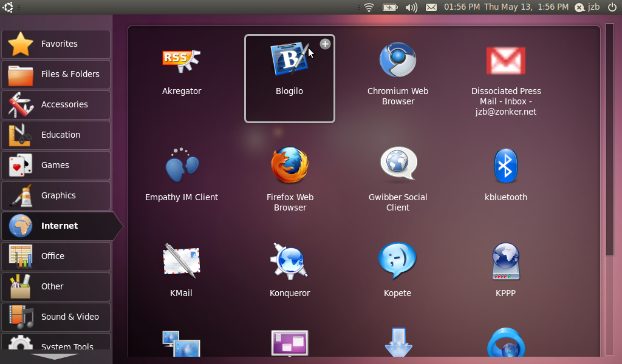Viewport: 622px width, 364px height.
Task: Open the jzb user status menu
Action: coord(587,7)
